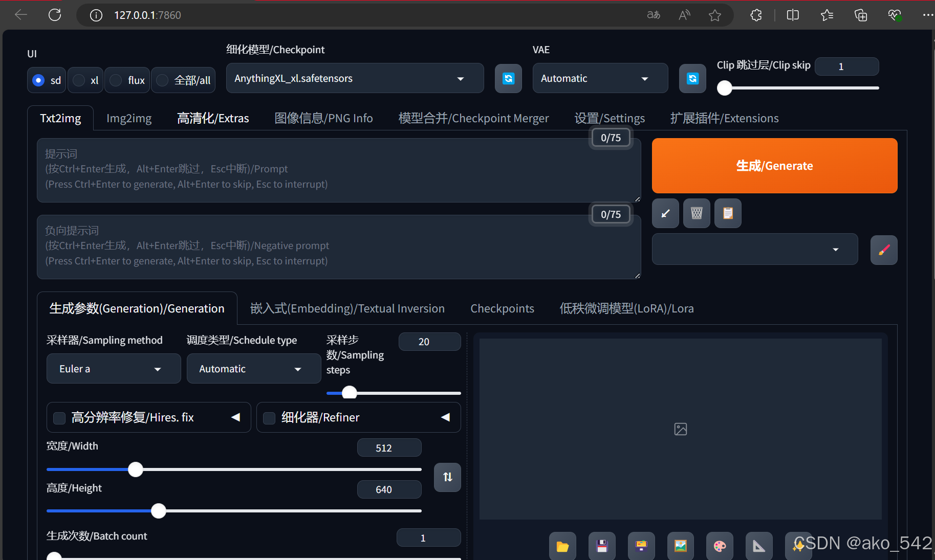Swap width and height values
The image size is (935, 560).
click(447, 477)
